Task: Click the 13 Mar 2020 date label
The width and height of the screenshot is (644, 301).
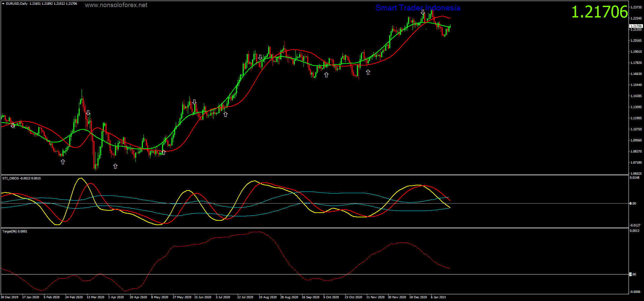Action: point(95,297)
